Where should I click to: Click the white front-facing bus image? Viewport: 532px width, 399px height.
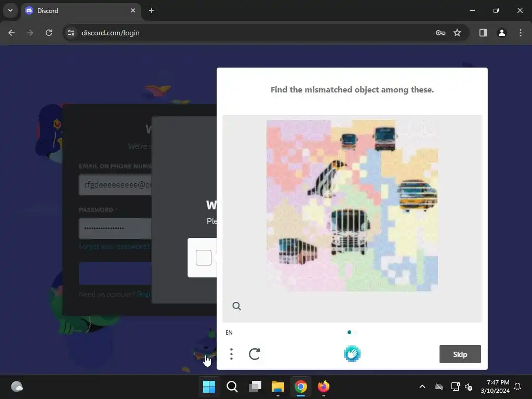(350, 232)
